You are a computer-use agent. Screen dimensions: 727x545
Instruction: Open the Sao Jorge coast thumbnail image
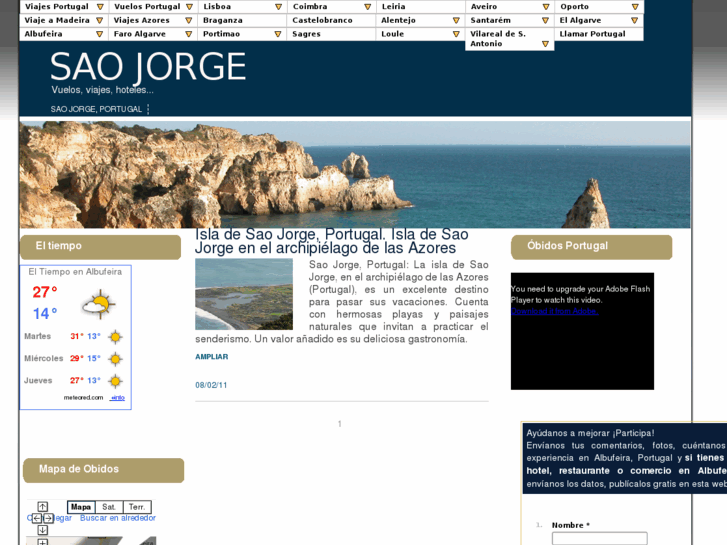pyautogui.click(x=244, y=294)
